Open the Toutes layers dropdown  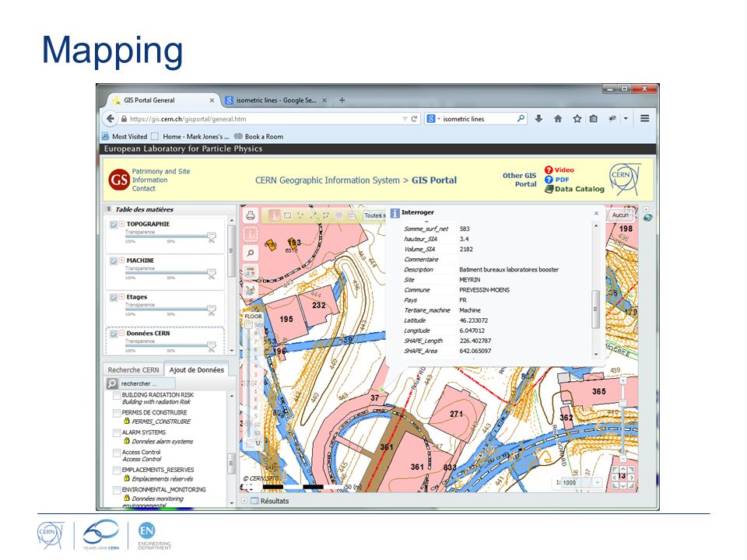pyautogui.click(x=374, y=215)
